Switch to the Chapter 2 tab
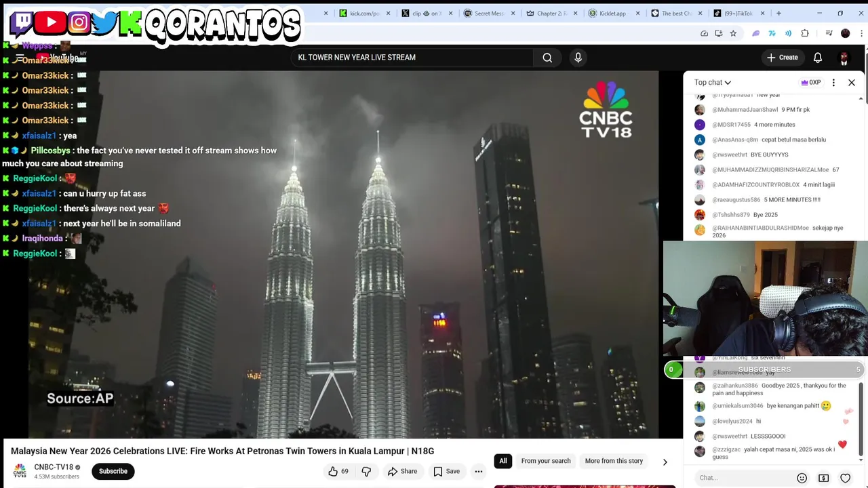 pos(550,13)
